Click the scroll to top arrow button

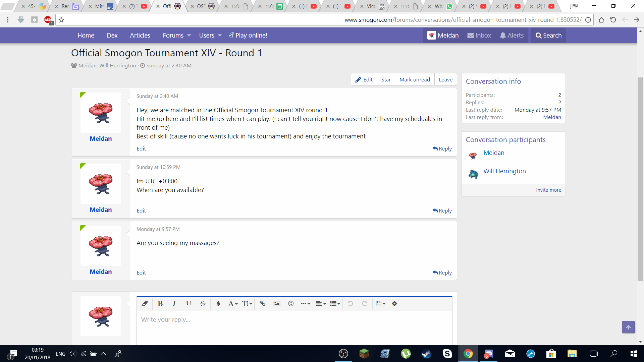[x=628, y=327]
